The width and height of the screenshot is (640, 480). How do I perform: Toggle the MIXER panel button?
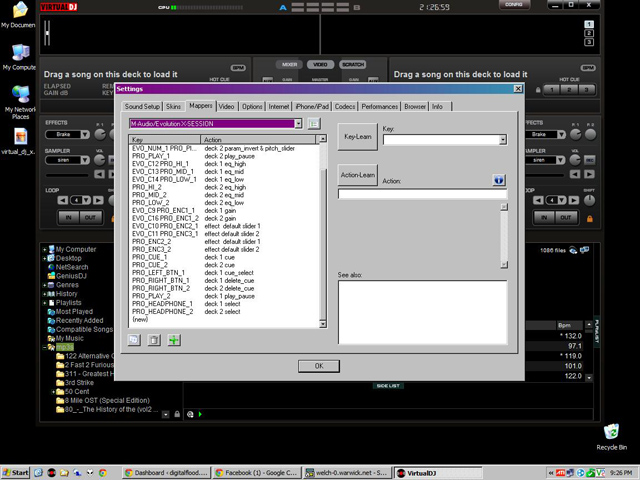pyautogui.click(x=289, y=64)
